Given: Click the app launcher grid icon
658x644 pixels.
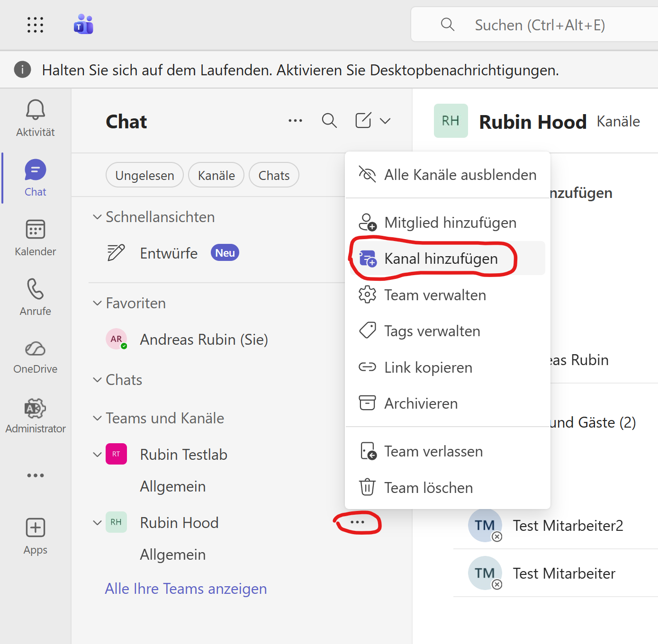Looking at the screenshot, I should click(35, 25).
